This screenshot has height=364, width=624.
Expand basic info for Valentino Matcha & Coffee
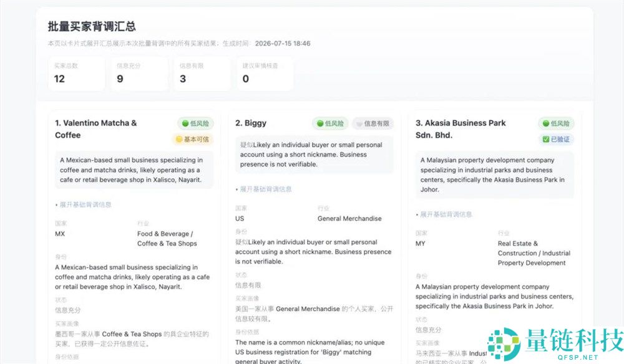(x=84, y=204)
